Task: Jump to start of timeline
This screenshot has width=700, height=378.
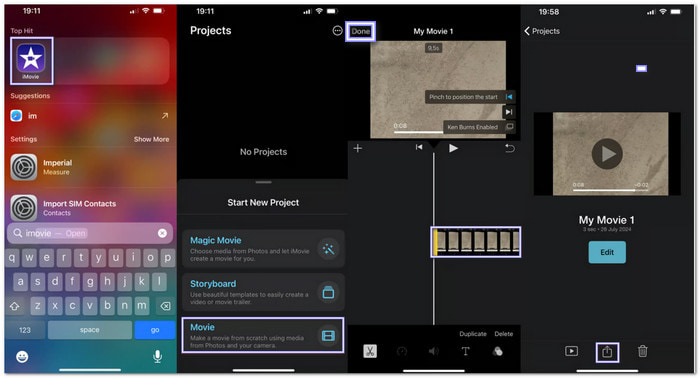Action: click(x=419, y=147)
